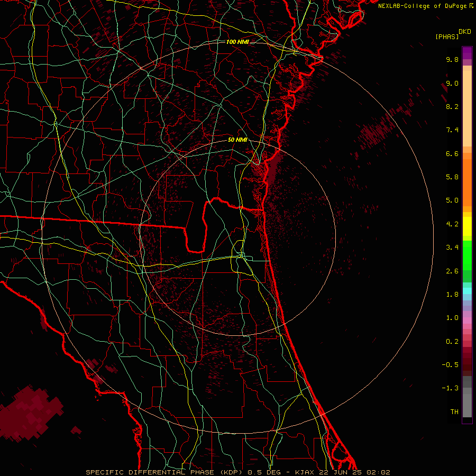Click the 3.4 value on the color scale
476x476 pixels.
[x=452, y=248]
